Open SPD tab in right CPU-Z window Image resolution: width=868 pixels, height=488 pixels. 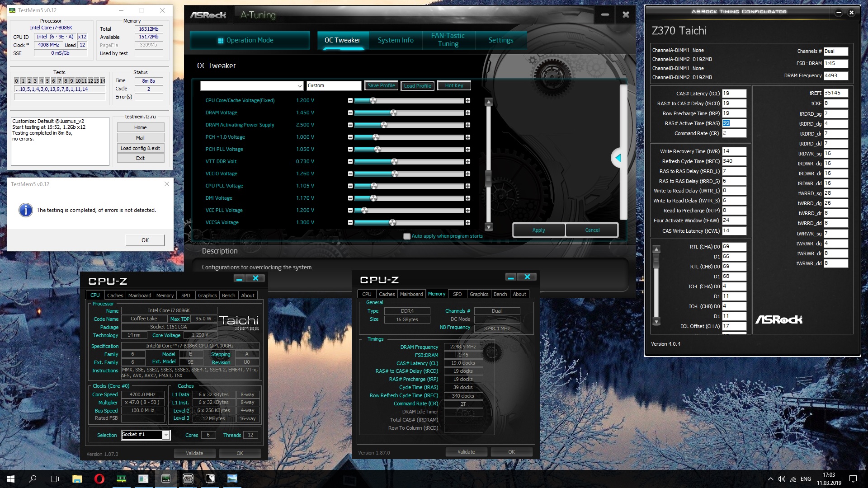click(457, 294)
